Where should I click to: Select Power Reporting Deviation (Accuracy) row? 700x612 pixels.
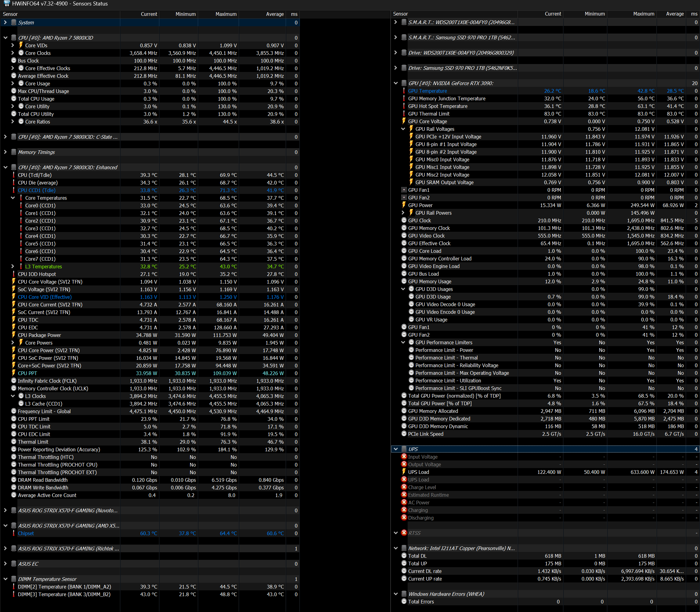[150, 449]
